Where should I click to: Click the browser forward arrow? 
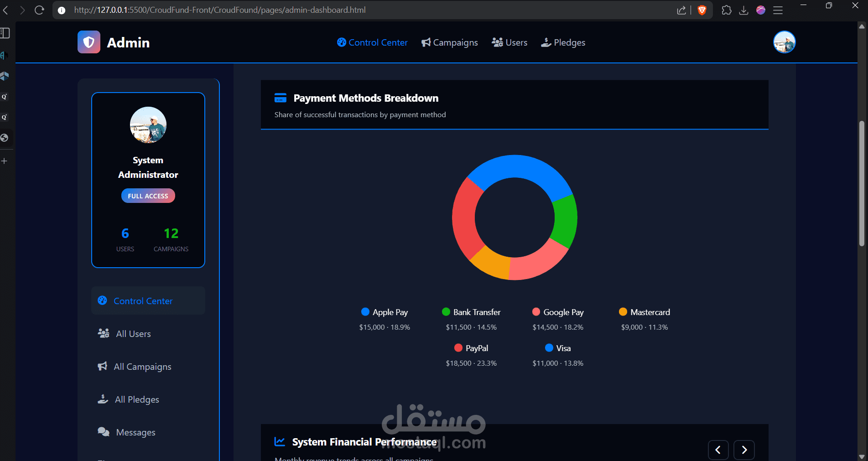22,10
